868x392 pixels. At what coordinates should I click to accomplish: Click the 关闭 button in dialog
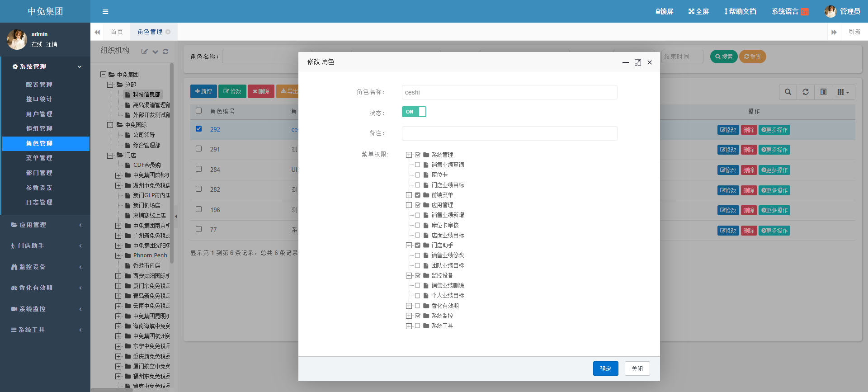tap(637, 368)
